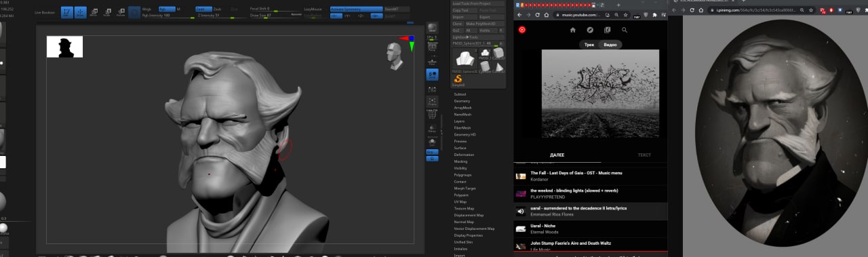Expand the Masking section
Image resolution: width=868 pixels, height=257 pixels.
[x=460, y=161]
